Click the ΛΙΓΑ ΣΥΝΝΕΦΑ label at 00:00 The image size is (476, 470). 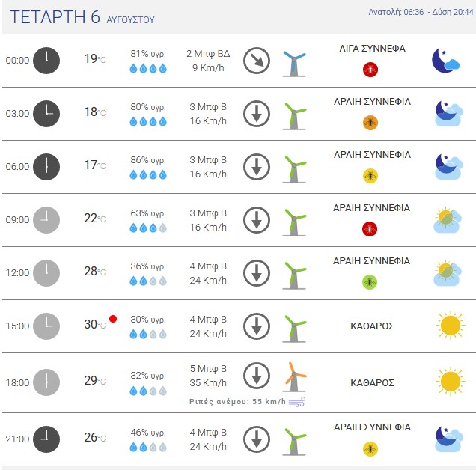(x=372, y=49)
